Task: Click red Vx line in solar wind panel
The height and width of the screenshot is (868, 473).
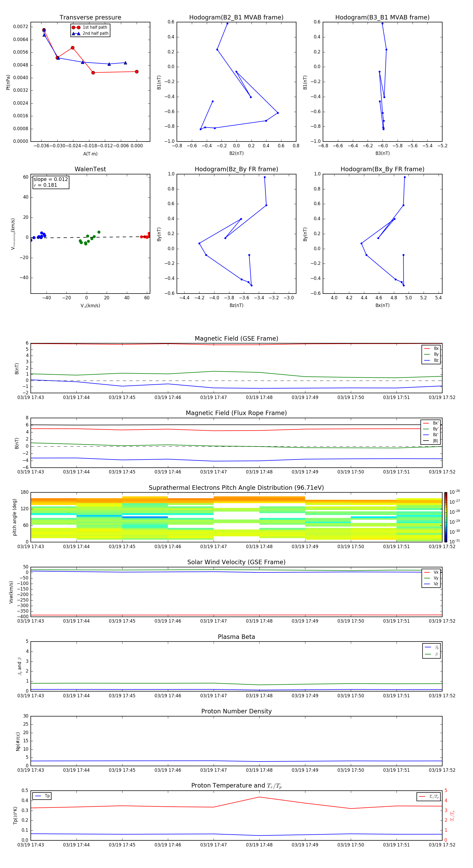Action: point(236,615)
